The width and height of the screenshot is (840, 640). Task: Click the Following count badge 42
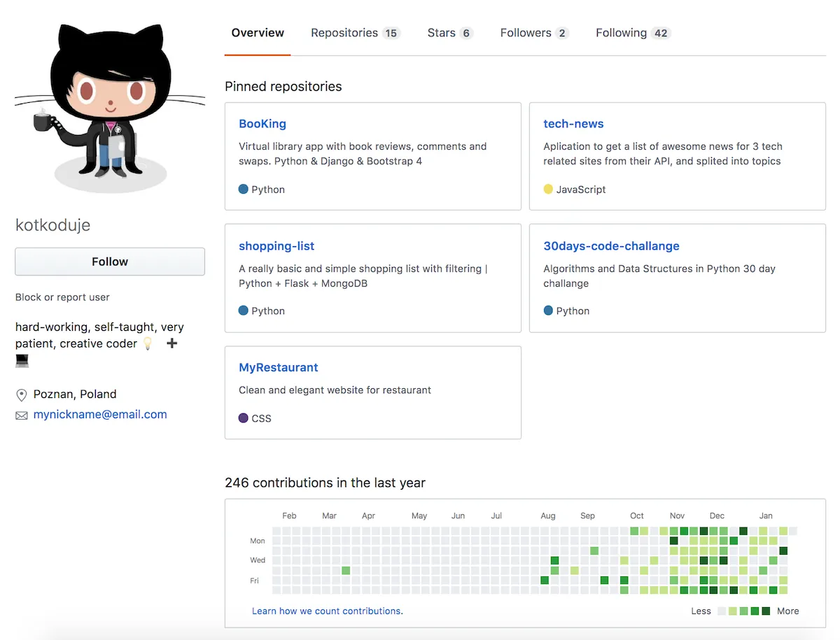coord(661,33)
